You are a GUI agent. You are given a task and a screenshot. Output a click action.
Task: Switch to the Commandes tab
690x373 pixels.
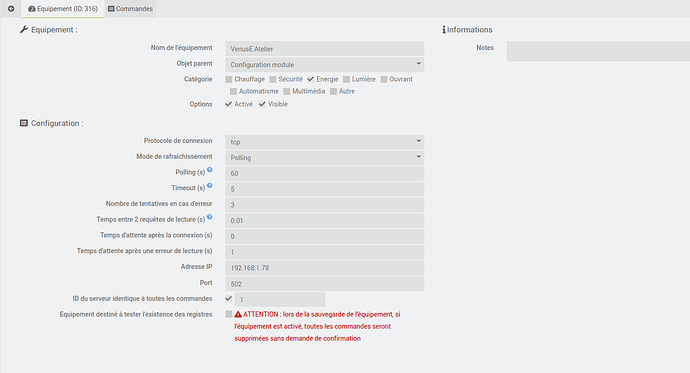[130, 9]
